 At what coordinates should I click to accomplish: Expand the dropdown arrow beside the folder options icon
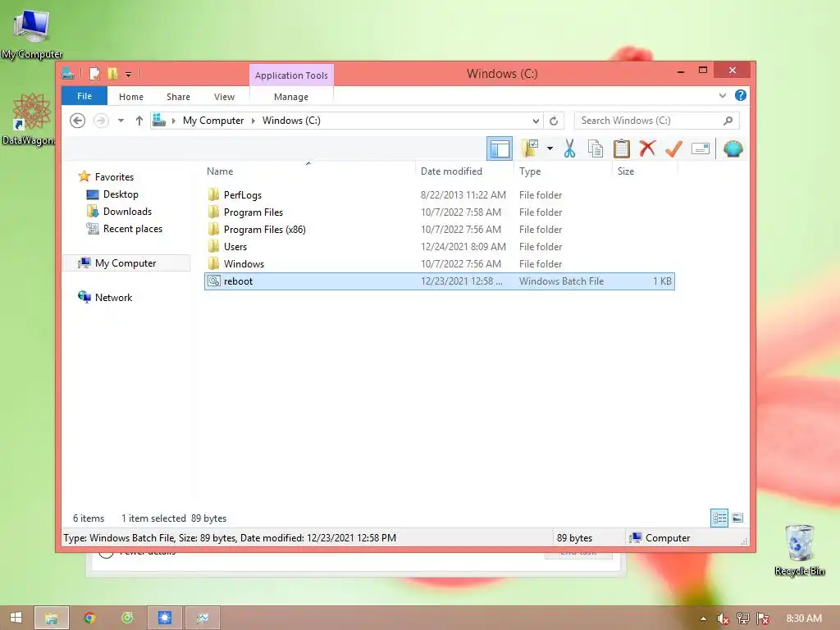pyautogui.click(x=550, y=148)
